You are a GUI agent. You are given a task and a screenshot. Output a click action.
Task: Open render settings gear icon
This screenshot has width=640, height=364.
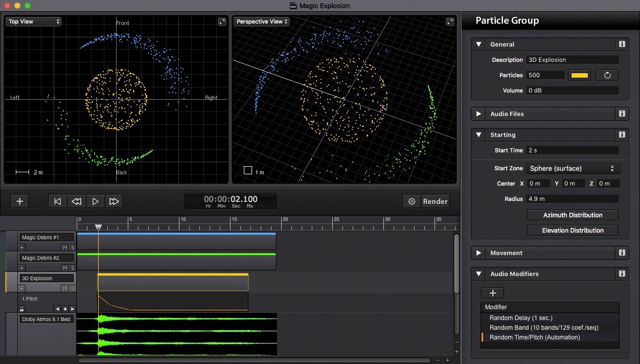[x=412, y=201]
